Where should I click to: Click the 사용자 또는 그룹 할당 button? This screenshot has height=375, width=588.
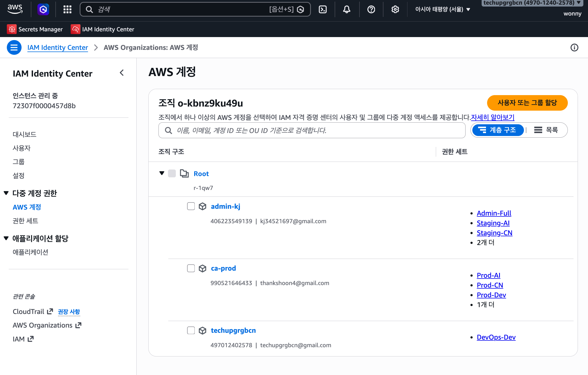[x=527, y=103]
